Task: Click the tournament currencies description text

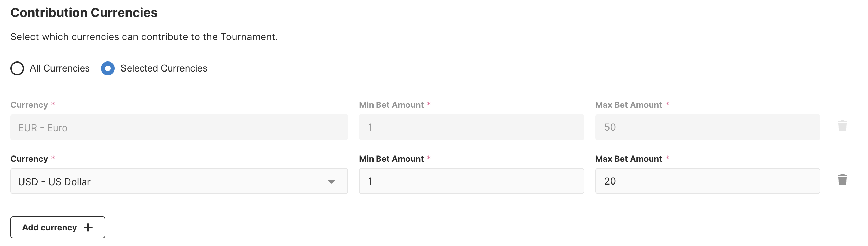Action: 144,37
